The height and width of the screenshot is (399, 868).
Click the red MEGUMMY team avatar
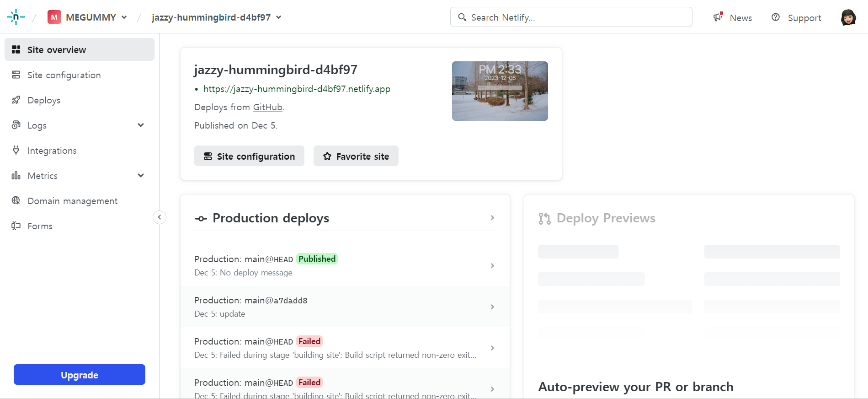tap(54, 17)
